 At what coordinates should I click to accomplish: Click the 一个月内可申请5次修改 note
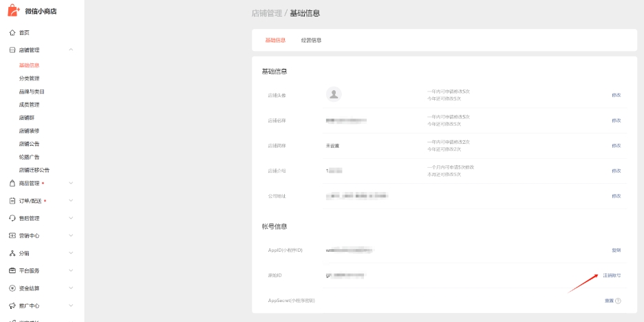click(x=451, y=167)
